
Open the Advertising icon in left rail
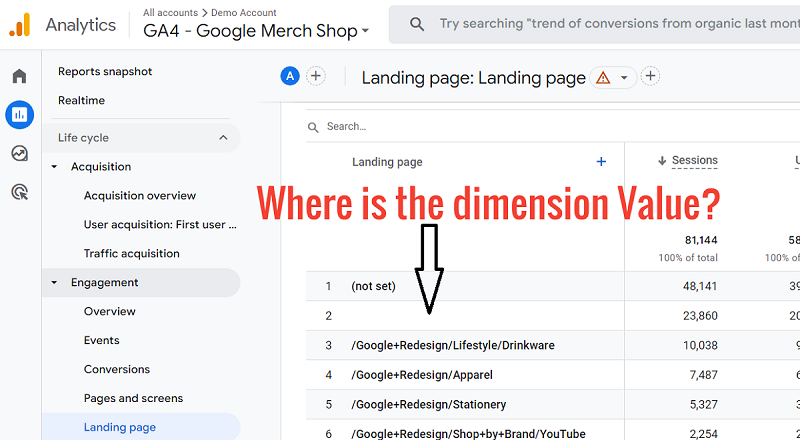tap(19, 192)
